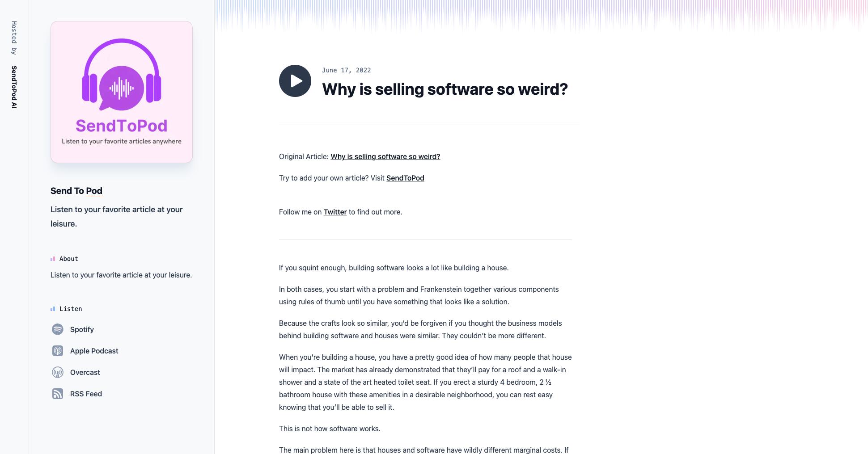Follow the Twitter link

(x=335, y=212)
